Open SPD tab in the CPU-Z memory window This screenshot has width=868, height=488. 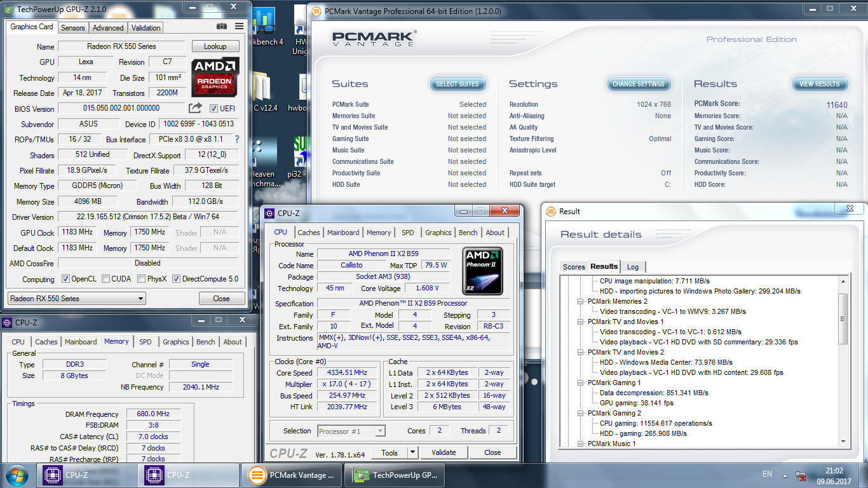tap(146, 342)
